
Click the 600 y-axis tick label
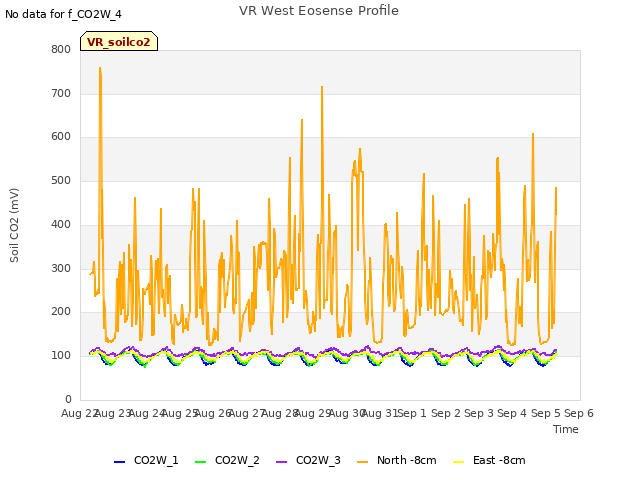click(61, 137)
